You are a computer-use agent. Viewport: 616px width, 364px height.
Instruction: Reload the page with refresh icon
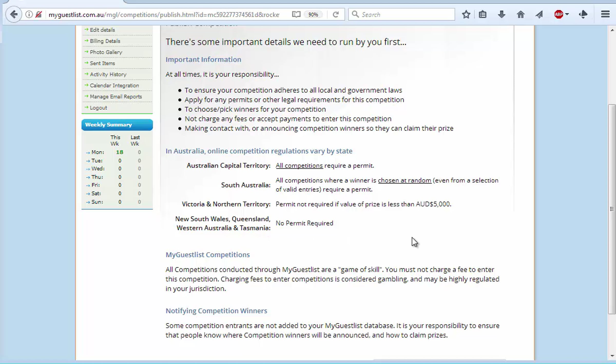[x=335, y=14]
